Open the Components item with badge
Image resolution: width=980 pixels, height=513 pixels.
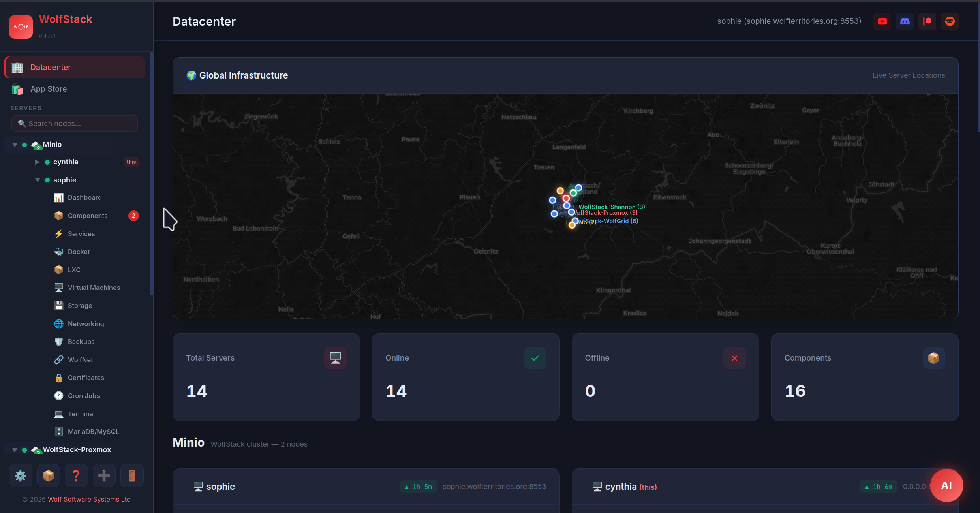(x=88, y=216)
